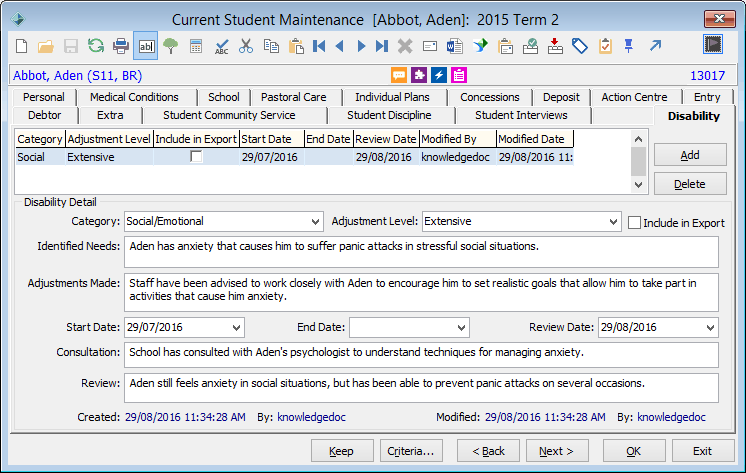This screenshot has height=473, width=746.
Task: Click inside the Consultation text field
Action: pyautogui.click(x=421, y=355)
